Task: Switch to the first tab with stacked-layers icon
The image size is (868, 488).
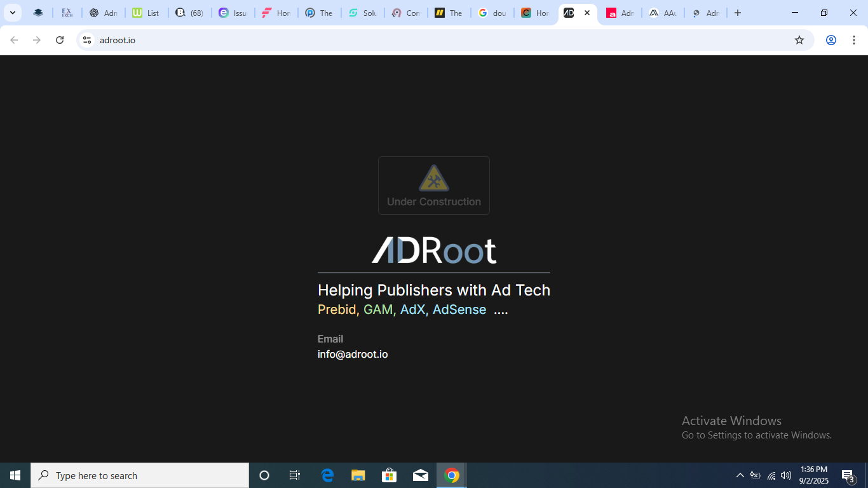Action: (39, 13)
